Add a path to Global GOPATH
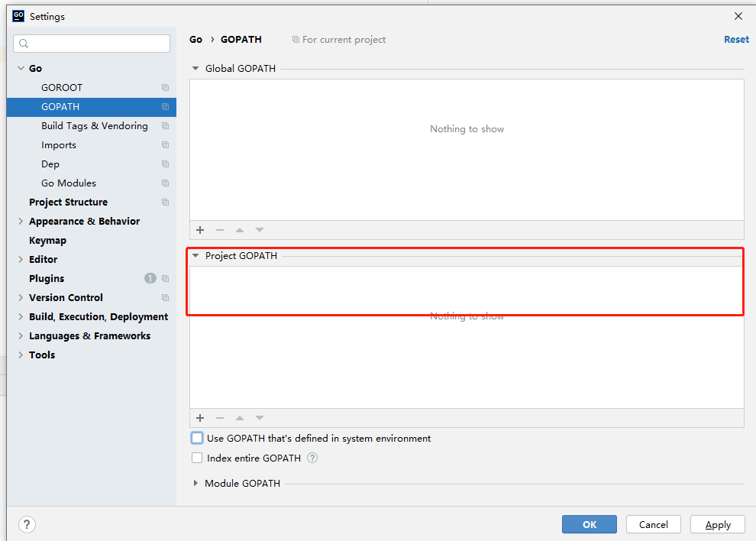The image size is (756, 541). click(200, 230)
